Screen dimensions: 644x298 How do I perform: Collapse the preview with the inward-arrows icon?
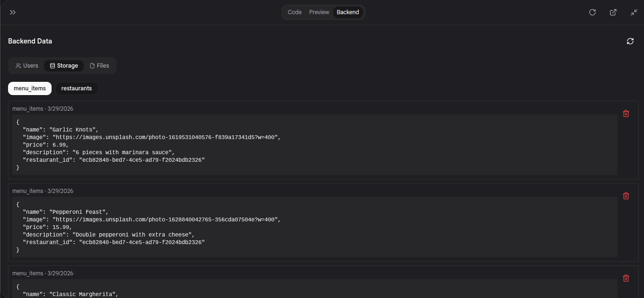click(634, 12)
